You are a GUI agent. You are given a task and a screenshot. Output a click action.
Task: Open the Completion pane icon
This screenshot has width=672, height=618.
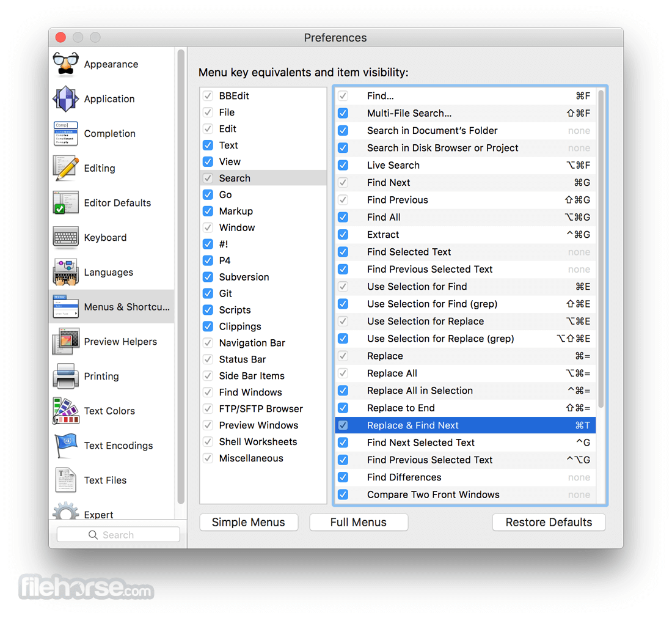65,133
